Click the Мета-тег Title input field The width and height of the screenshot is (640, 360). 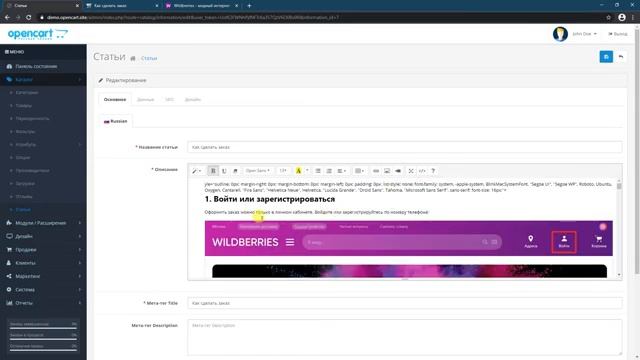pos(404,303)
